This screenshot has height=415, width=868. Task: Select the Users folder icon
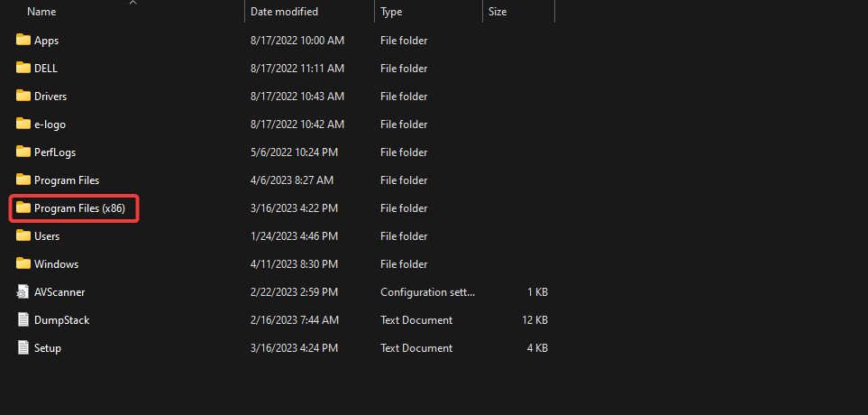23,236
